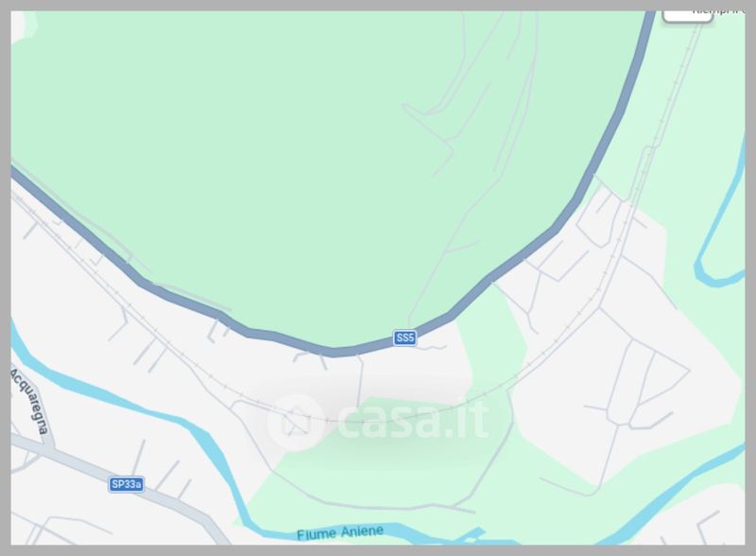The height and width of the screenshot is (556, 756).
Task: Click the Fiume Aniene river label
Action: pos(340,533)
